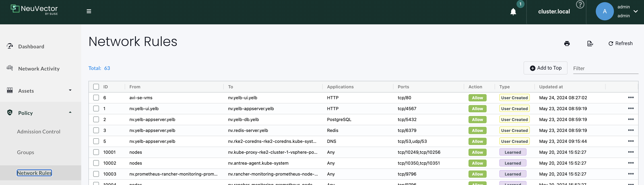The height and width of the screenshot is (185, 644).
Task: Click cluster.local cluster name
Action: click(x=554, y=11)
